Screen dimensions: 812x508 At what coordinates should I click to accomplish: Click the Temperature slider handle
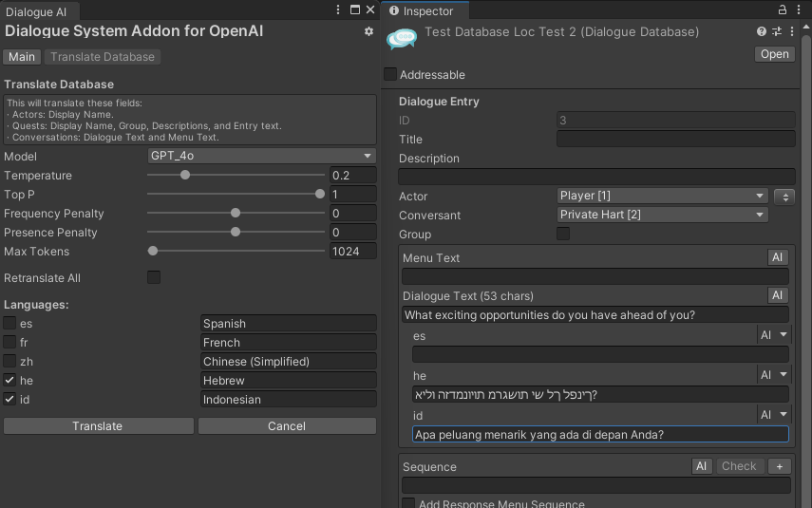tap(185, 175)
